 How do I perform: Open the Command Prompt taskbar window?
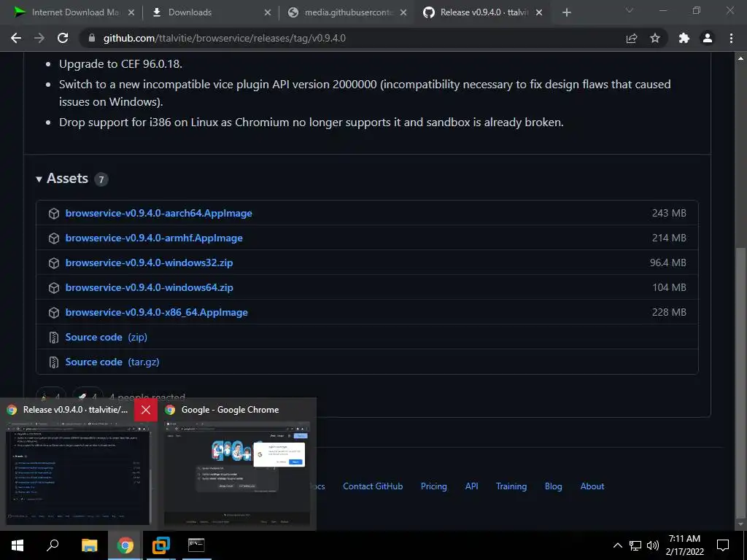(196, 545)
